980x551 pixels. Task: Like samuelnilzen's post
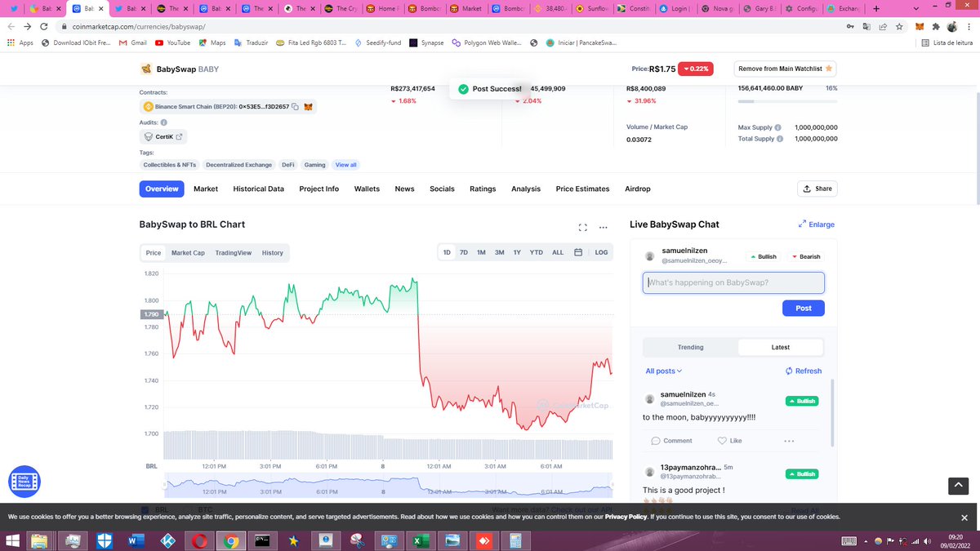pyautogui.click(x=730, y=441)
